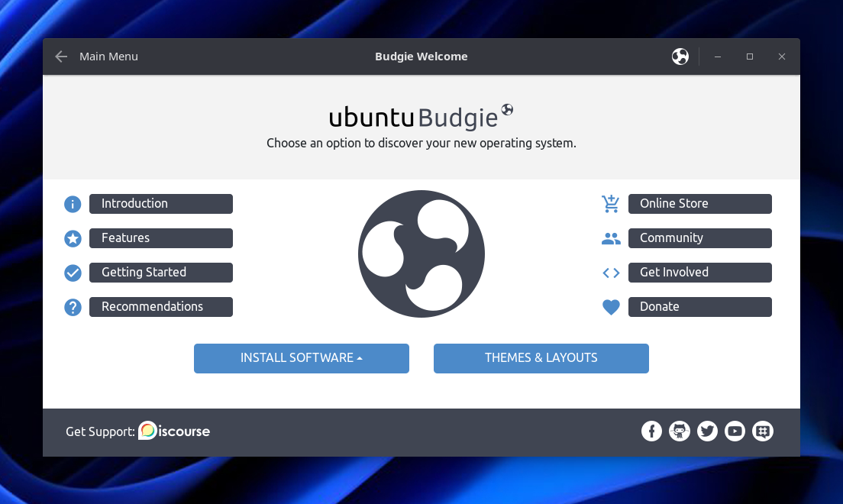The height and width of the screenshot is (504, 843).
Task: Click the Budgie logo icon in title bar
Action: click(680, 57)
